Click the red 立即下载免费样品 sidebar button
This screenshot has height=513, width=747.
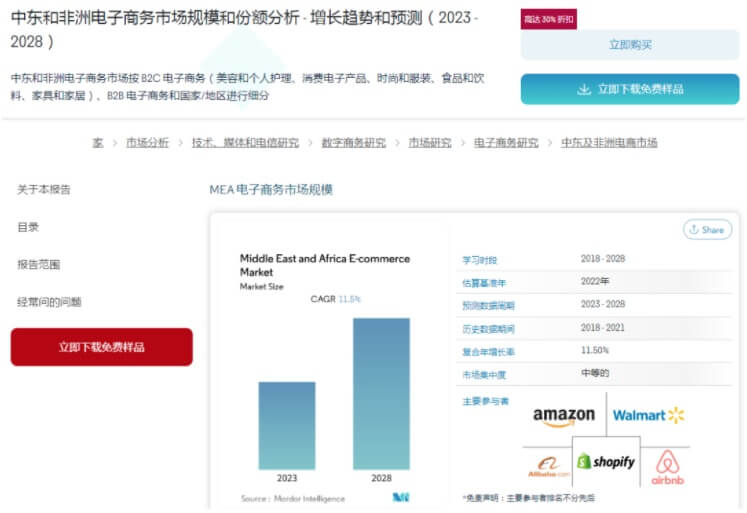pyautogui.click(x=101, y=347)
